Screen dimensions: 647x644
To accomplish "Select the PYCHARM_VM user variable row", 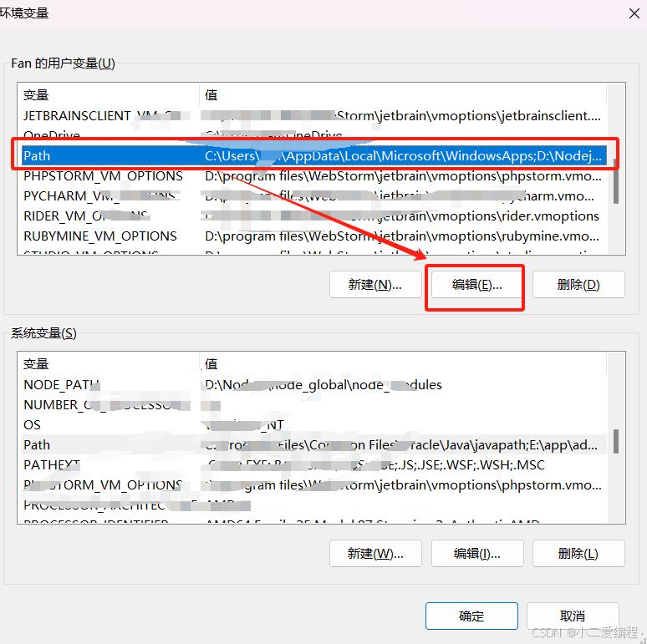I will pyautogui.click(x=314, y=196).
